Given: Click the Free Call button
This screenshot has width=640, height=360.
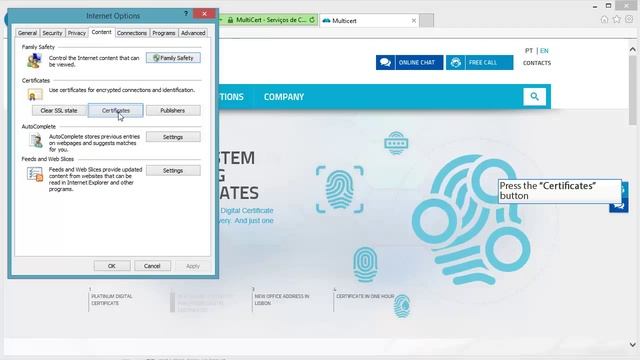Looking at the screenshot, I should point(480,62).
